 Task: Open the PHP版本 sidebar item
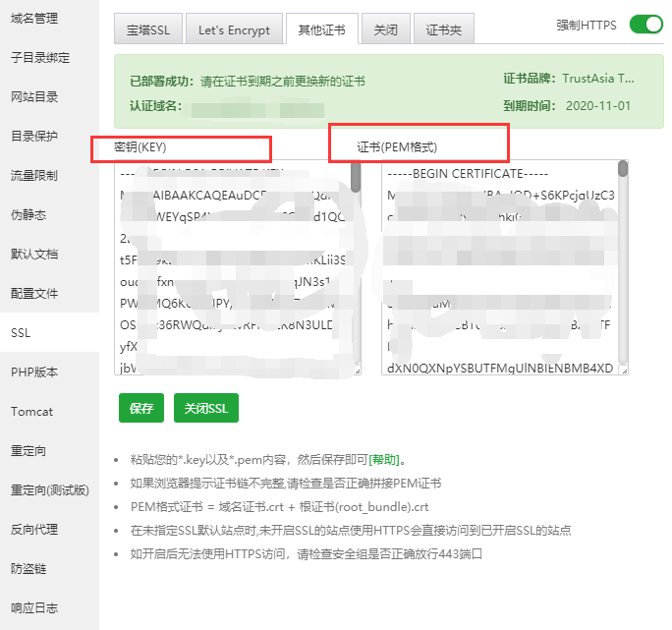34,372
